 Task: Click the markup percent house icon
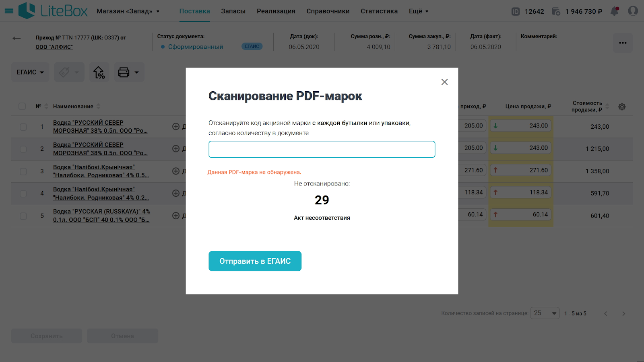[99, 72]
